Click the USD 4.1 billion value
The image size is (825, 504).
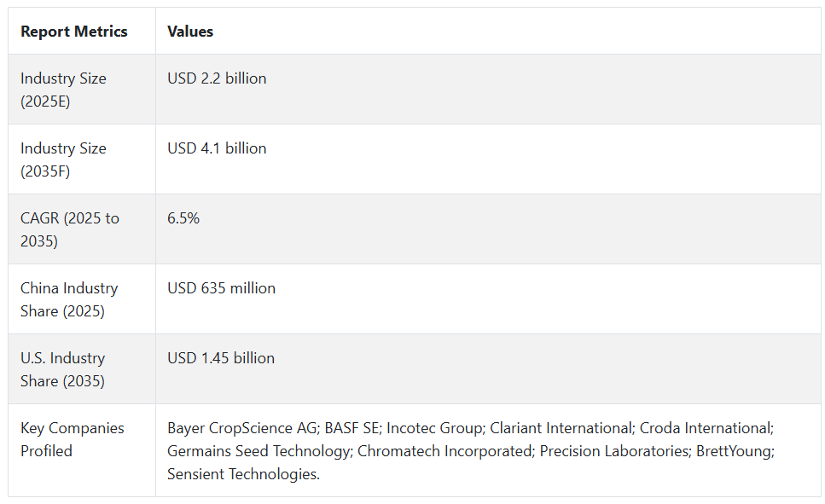tap(217, 148)
